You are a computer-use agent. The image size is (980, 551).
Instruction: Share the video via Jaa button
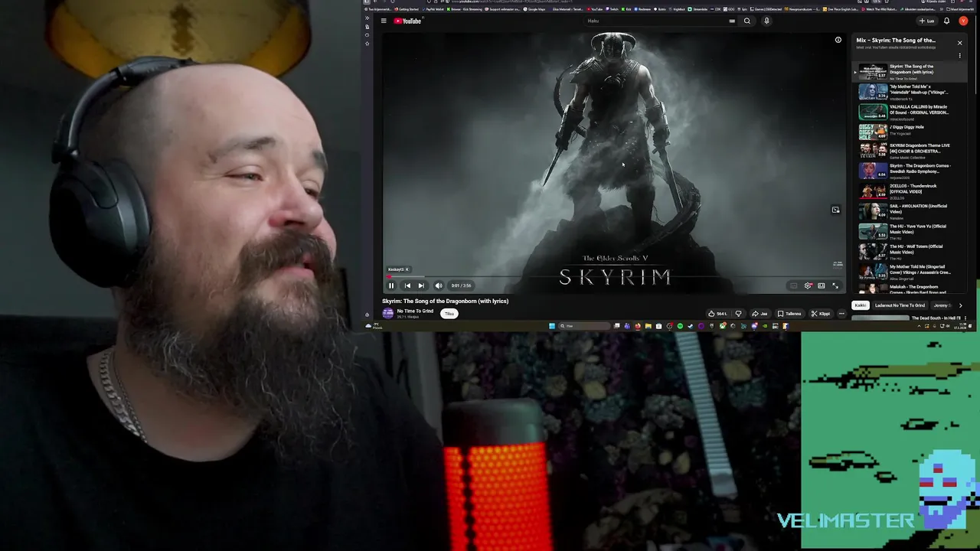759,313
